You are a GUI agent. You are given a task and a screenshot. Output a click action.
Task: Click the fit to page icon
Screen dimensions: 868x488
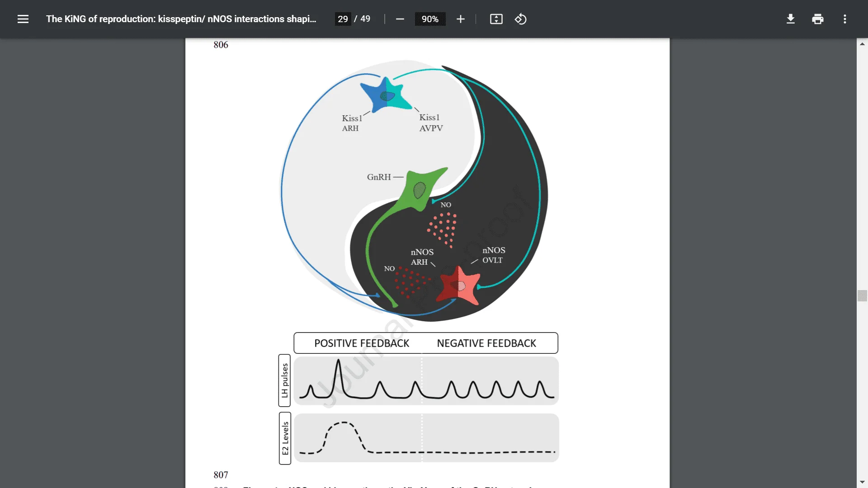pos(496,19)
